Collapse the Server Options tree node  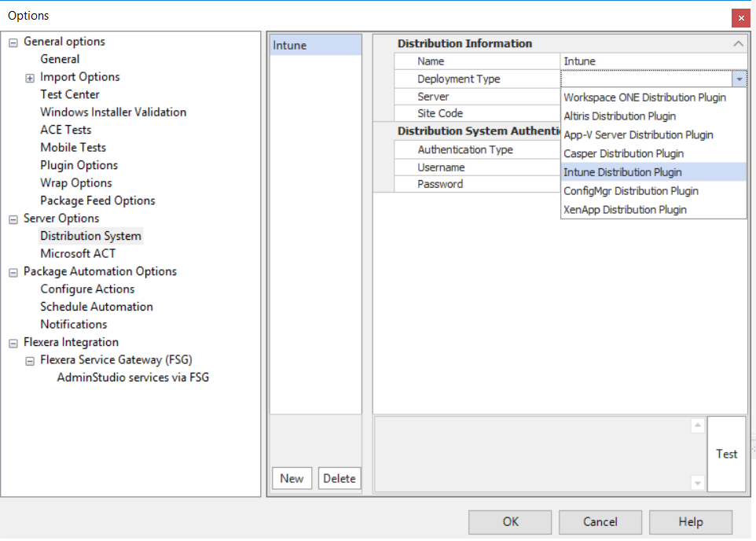tap(13, 219)
